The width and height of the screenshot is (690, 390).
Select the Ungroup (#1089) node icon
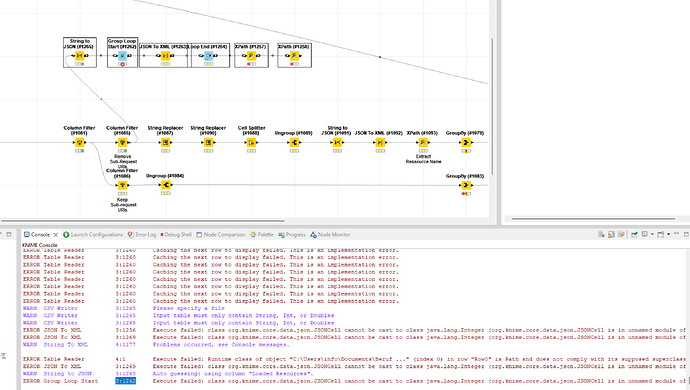(294, 143)
